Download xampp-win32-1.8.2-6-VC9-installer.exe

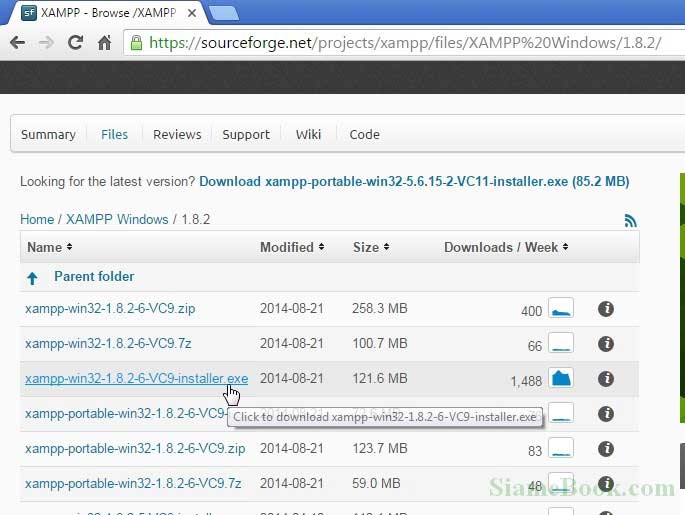[136, 379]
